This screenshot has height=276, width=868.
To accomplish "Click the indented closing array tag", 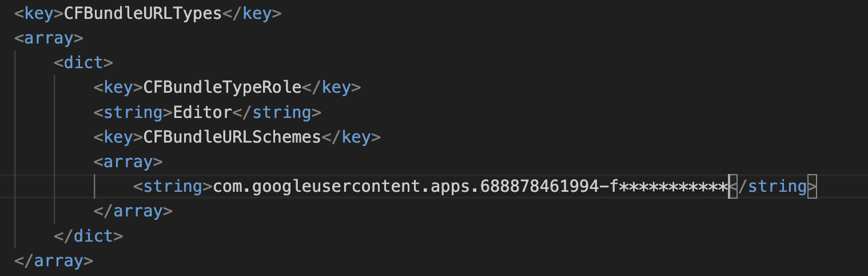I will 133,211.
